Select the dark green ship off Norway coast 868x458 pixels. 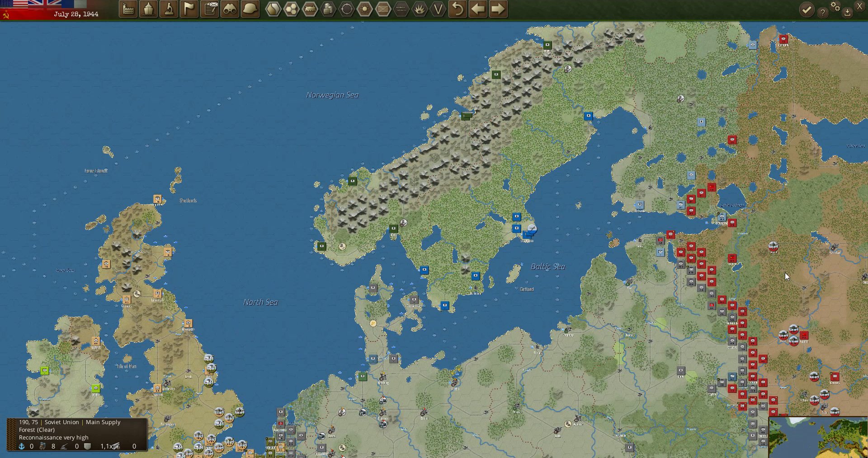pos(466,116)
